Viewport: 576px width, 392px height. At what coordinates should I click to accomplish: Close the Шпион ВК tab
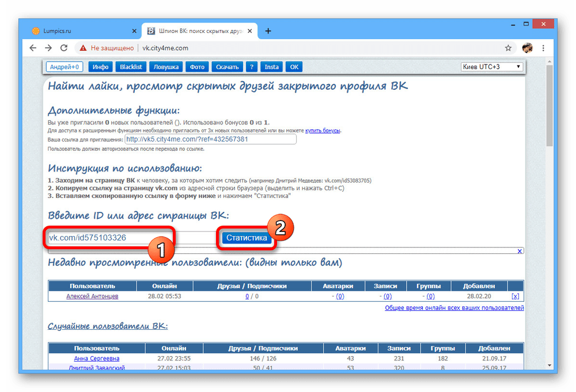pyautogui.click(x=250, y=31)
